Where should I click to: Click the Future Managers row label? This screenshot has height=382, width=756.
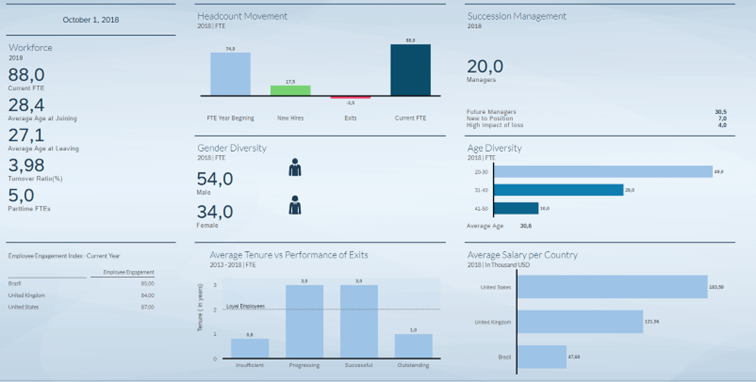(x=491, y=112)
